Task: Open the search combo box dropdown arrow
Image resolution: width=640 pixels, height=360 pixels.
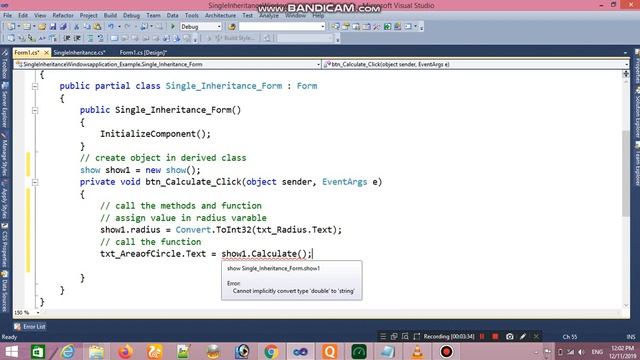Action: [x=322, y=27]
